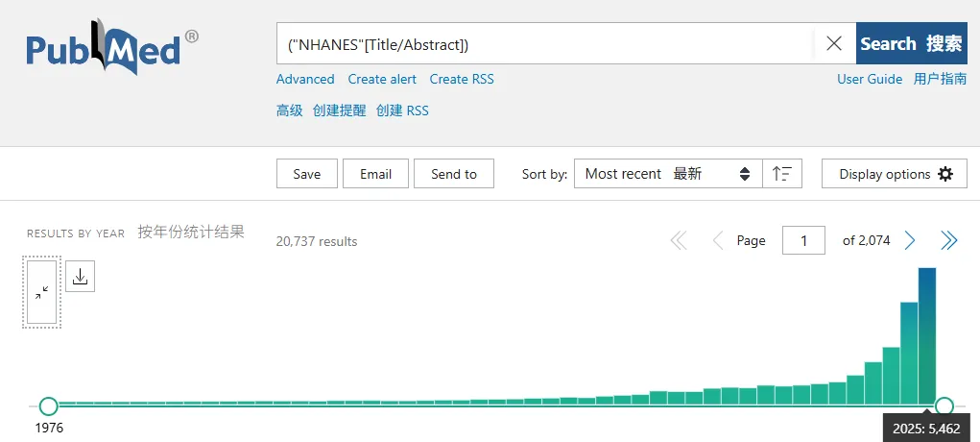Click the 'of 2,074' page count text

coord(866,240)
